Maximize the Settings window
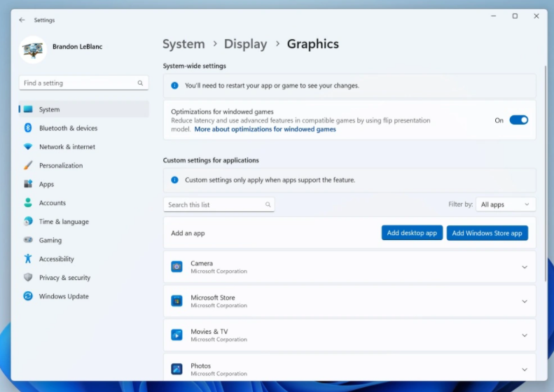This screenshot has width=554, height=392. (515, 16)
